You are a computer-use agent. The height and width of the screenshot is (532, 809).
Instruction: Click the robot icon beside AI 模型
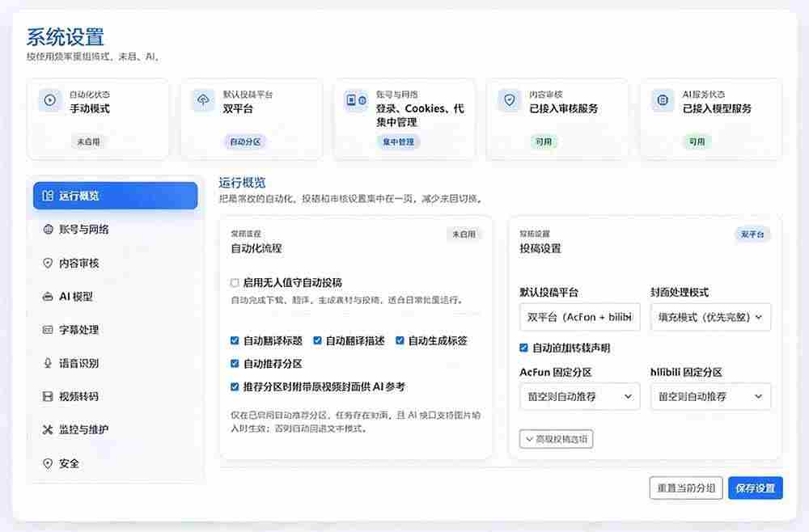tap(48, 297)
